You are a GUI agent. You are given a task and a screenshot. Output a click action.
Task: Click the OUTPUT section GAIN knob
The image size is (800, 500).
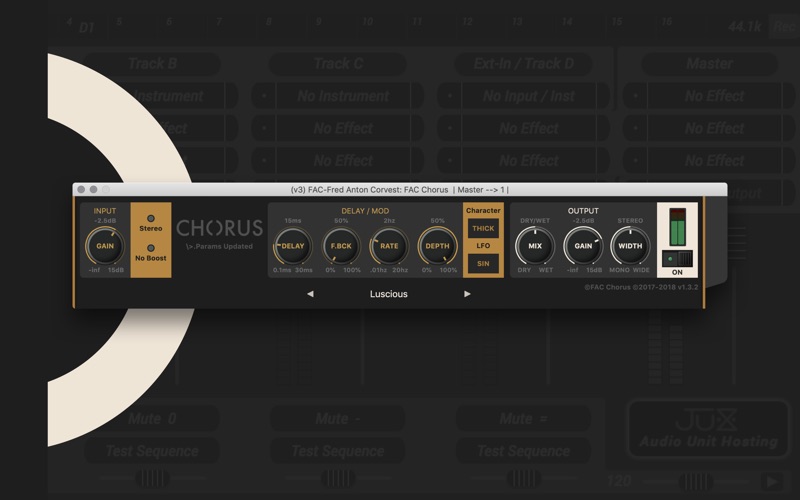(583, 246)
